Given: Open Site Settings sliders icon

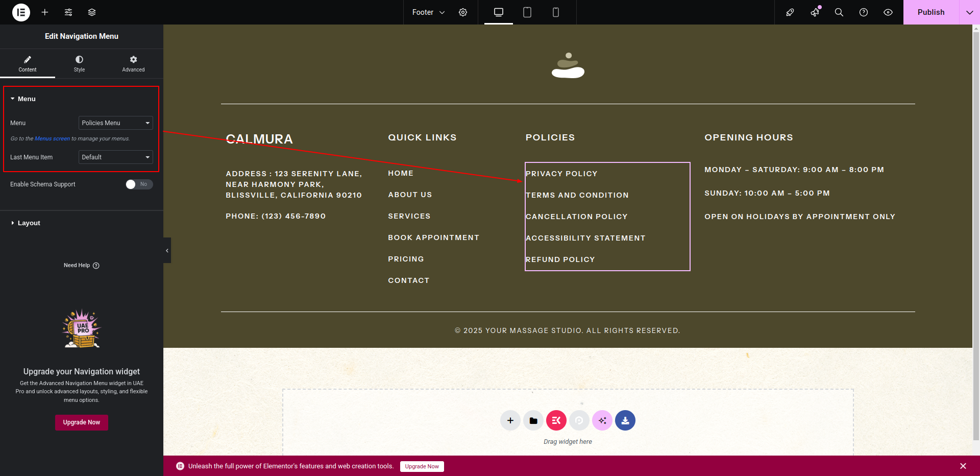Looking at the screenshot, I should [68, 12].
